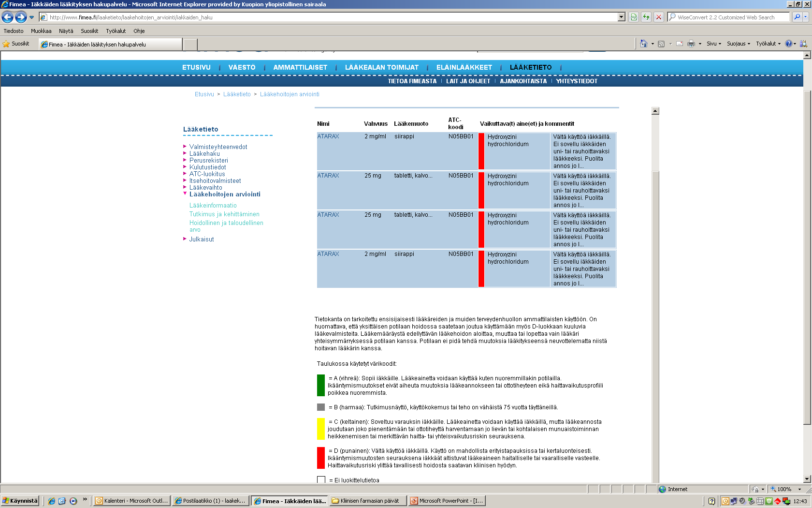Viewport: 812px width, 508px height.
Task: Click the red D-class swatch in first ATARAX row
Action: click(x=481, y=151)
